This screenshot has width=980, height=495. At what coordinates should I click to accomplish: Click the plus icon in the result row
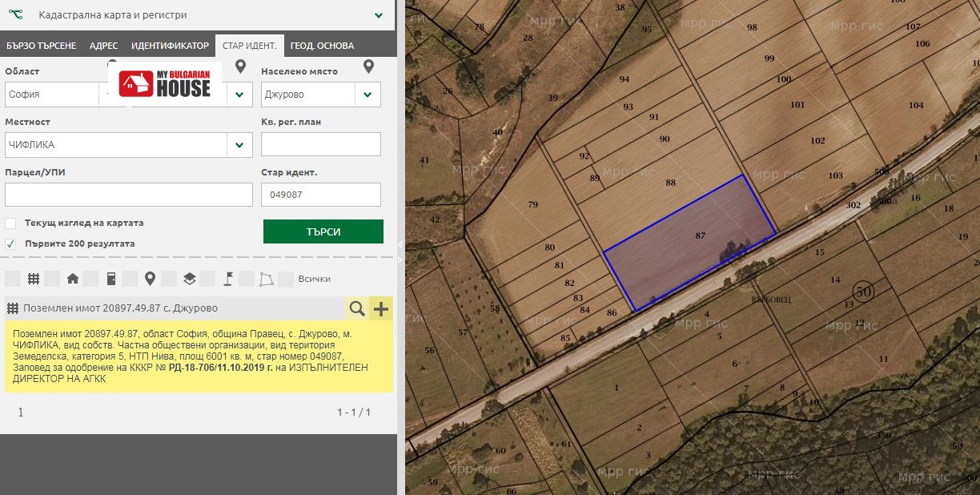click(x=381, y=308)
